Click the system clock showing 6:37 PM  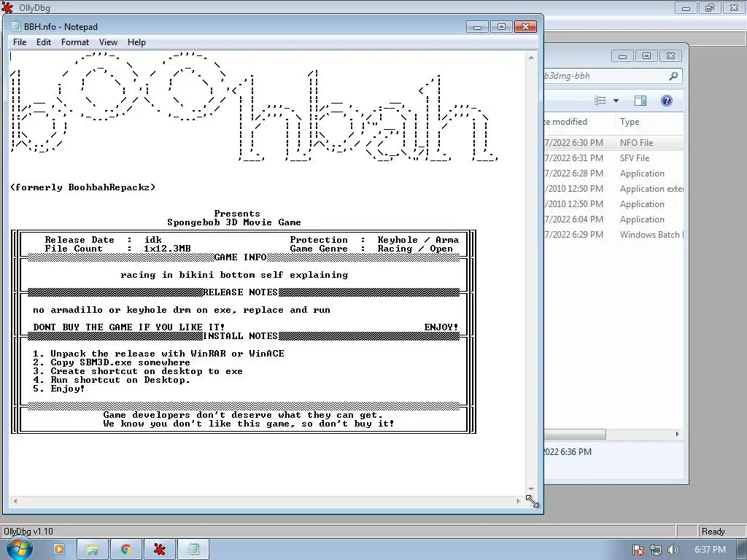710,550
